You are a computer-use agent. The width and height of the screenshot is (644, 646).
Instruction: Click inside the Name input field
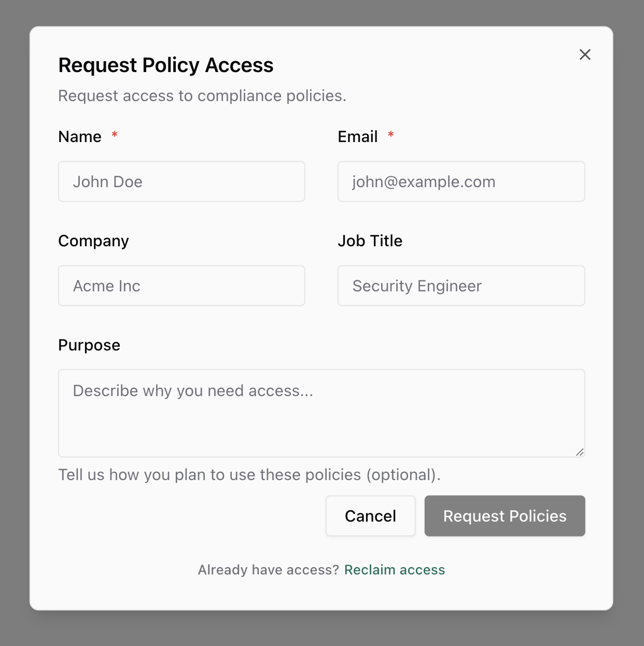point(181,181)
